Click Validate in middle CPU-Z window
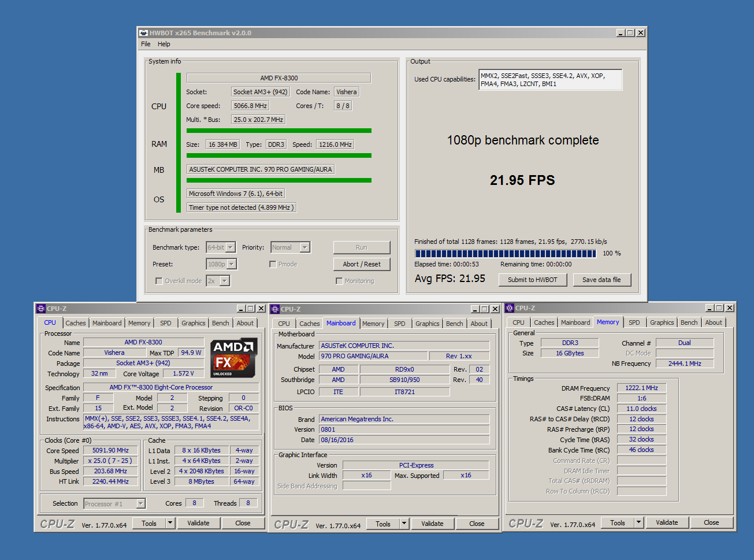 pos(432,524)
